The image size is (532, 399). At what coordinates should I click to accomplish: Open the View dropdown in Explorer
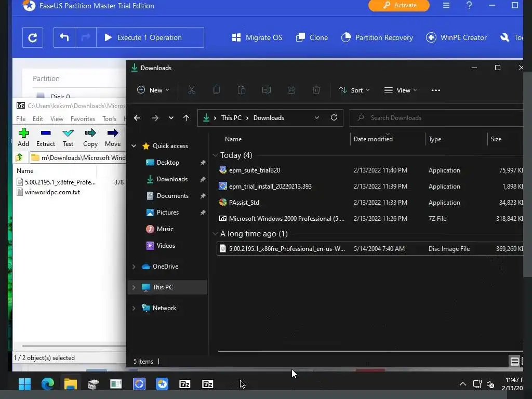point(401,90)
